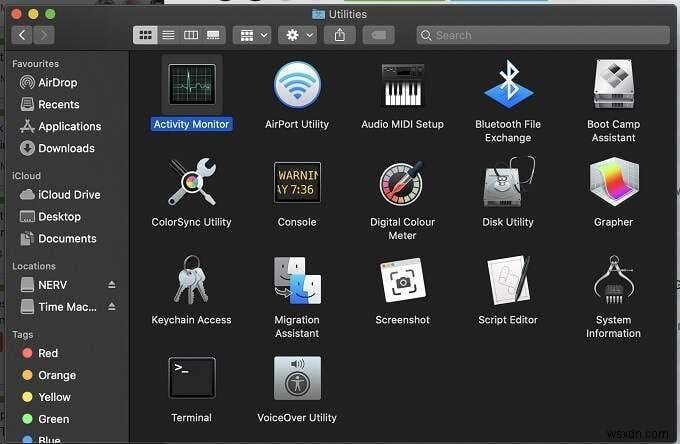Eject the Time Mac... volume
The image size is (680, 444).
112,307
